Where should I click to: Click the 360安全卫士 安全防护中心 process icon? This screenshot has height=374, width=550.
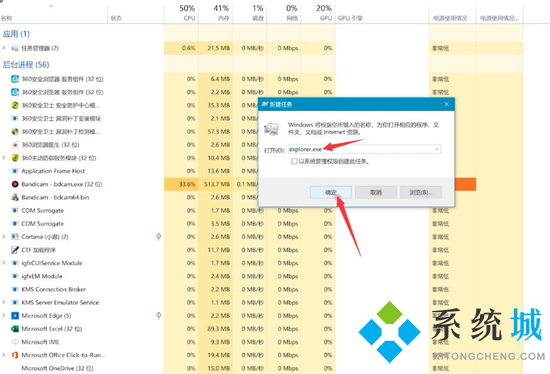(15, 105)
